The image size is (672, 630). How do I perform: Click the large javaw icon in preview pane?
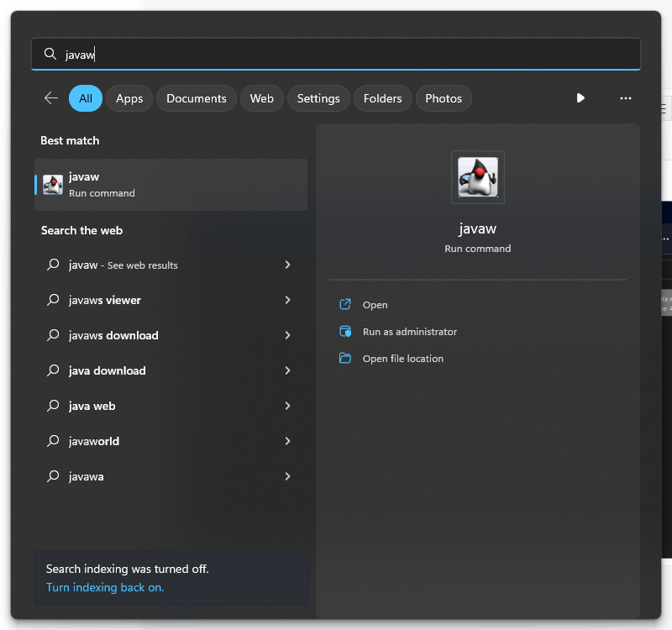click(x=477, y=177)
